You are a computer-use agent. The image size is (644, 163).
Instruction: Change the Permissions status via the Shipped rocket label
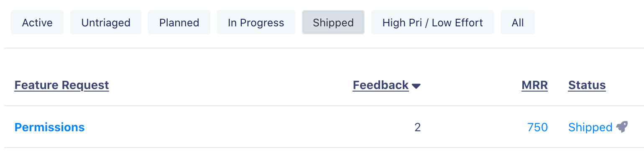[x=598, y=127]
